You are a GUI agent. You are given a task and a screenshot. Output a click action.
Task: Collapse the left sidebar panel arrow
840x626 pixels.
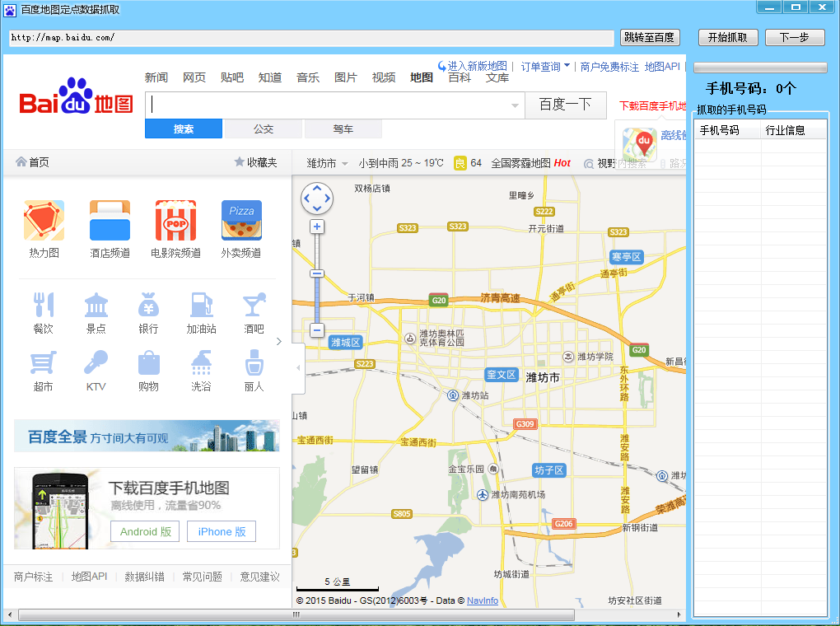(x=298, y=367)
